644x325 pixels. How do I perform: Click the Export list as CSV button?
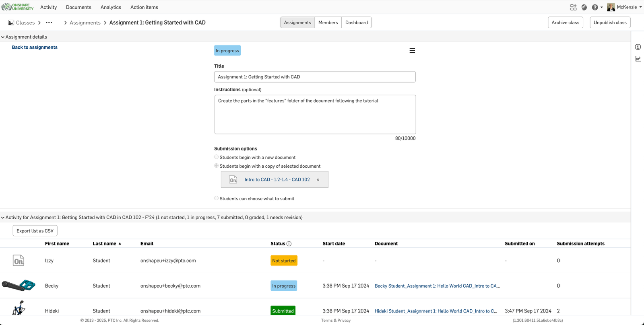[35, 231]
